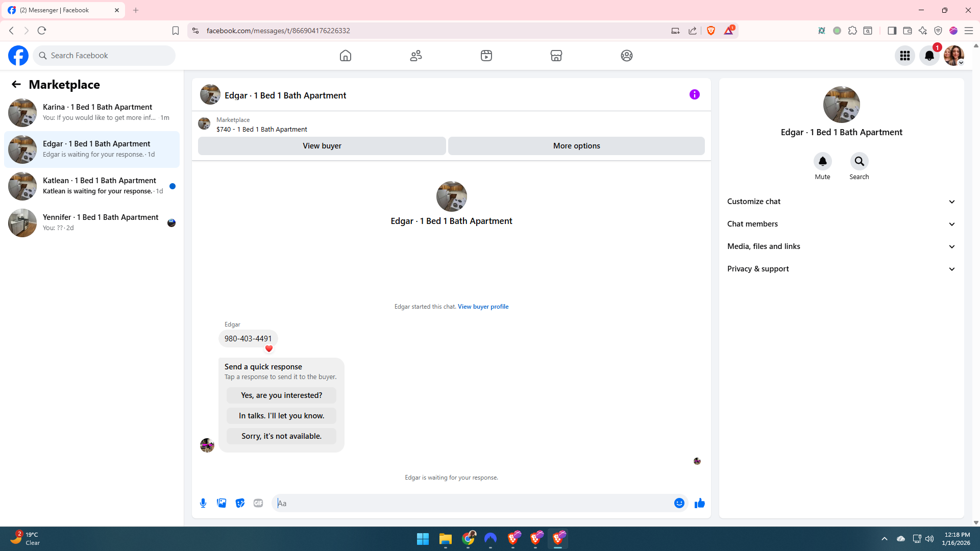The image size is (980, 551).
Task: Expand the Customize chat section
Action: tap(841, 202)
